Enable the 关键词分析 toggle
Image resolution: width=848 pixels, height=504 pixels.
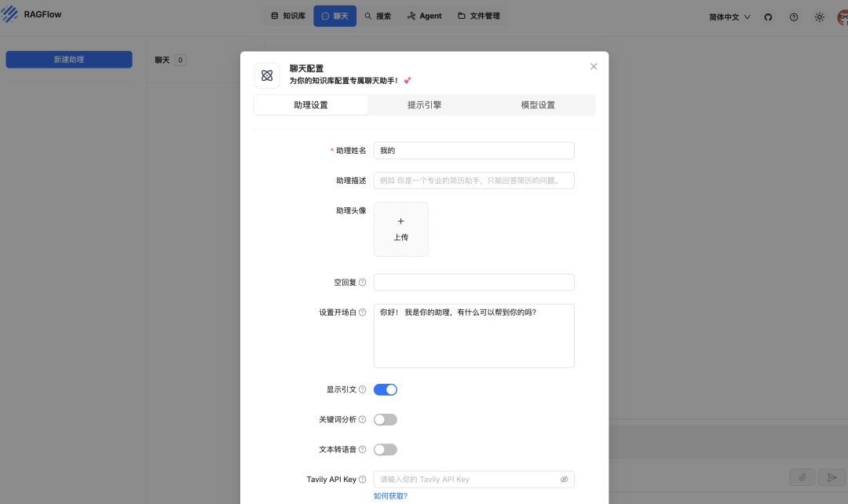pos(386,418)
